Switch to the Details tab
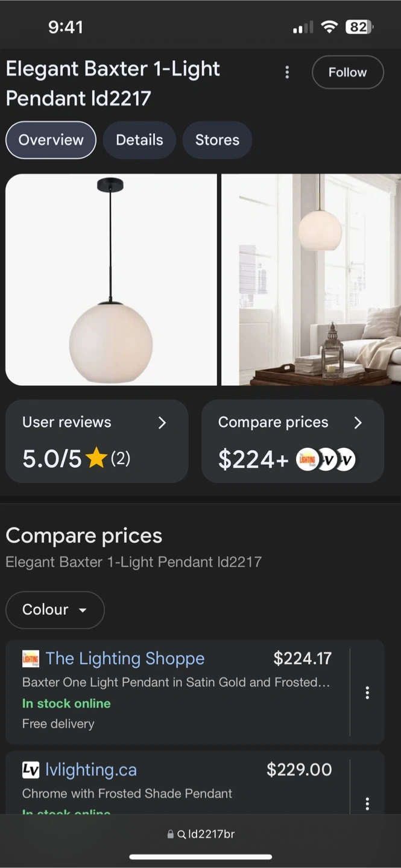 pos(139,140)
